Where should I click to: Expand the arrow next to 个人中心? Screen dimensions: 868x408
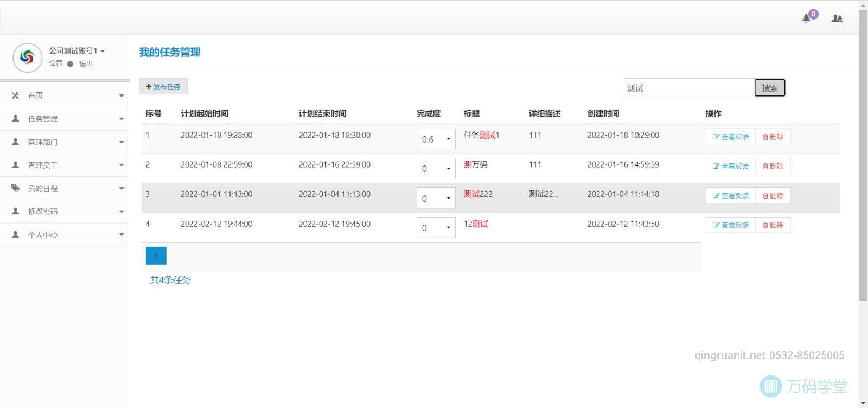pyautogui.click(x=122, y=235)
